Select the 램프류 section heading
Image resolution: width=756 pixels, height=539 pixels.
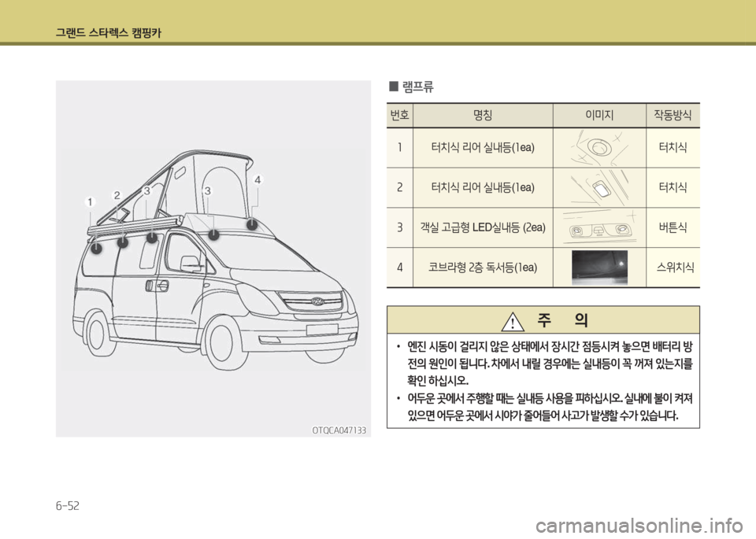pyautogui.click(x=411, y=87)
